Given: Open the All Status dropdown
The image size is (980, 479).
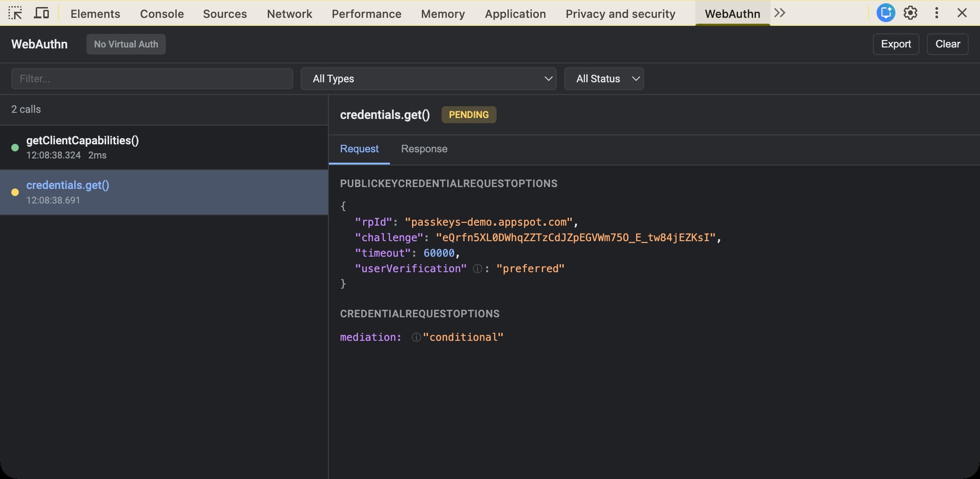Looking at the screenshot, I should (x=604, y=79).
